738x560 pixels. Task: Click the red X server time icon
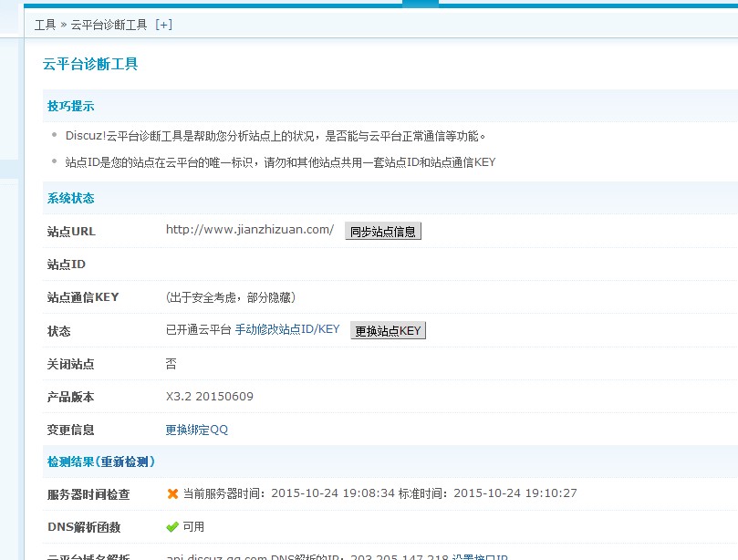coord(172,493)
